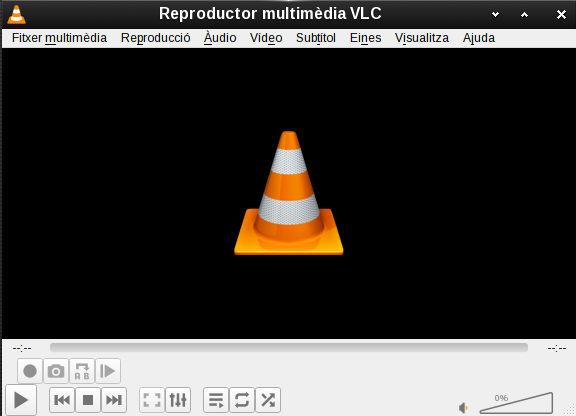576x416 pixels.
Task: Open the Ajuda menu
Action: tap(479, 38)
